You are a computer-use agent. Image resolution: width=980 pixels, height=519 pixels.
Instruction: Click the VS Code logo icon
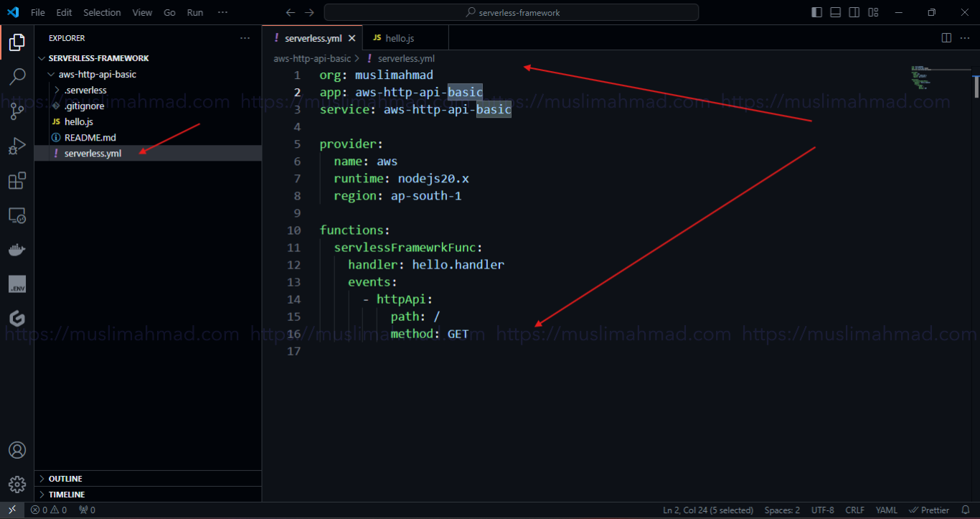[x=12, y=12]
